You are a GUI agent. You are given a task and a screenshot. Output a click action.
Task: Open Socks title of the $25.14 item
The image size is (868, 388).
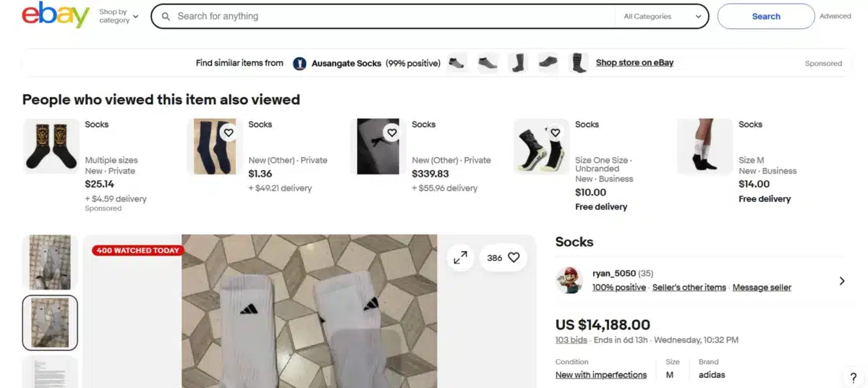97,125
